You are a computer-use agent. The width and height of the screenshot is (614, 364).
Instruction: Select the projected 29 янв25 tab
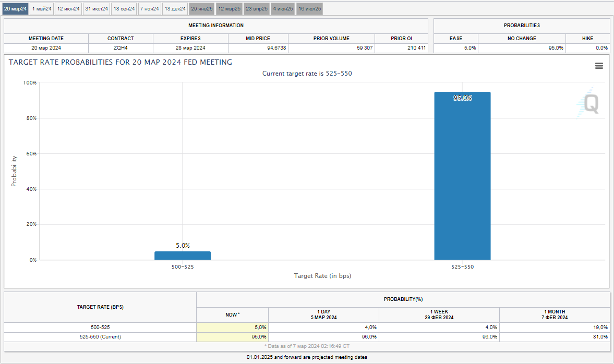[202, 9]
